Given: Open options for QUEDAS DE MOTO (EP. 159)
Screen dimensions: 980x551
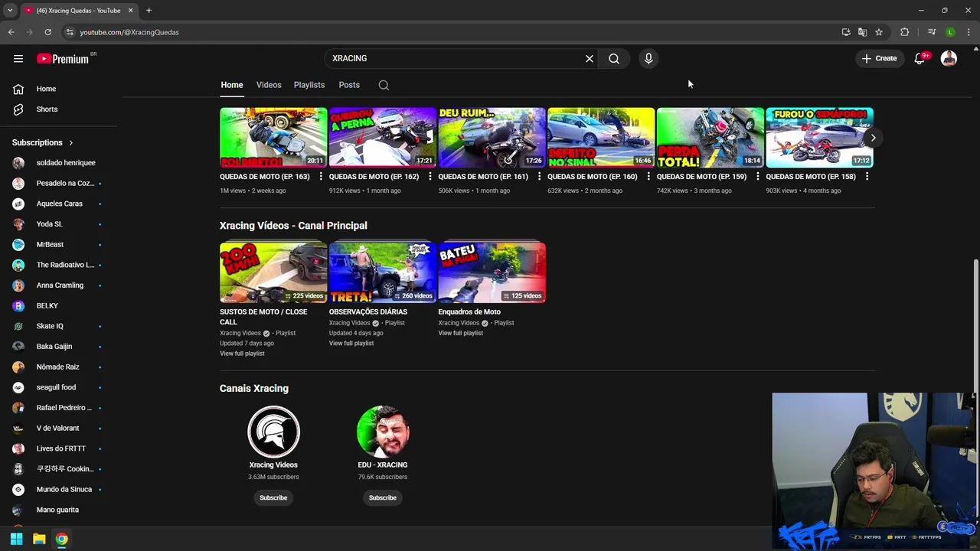Looking at the screenshot, I should click(757, 177).
